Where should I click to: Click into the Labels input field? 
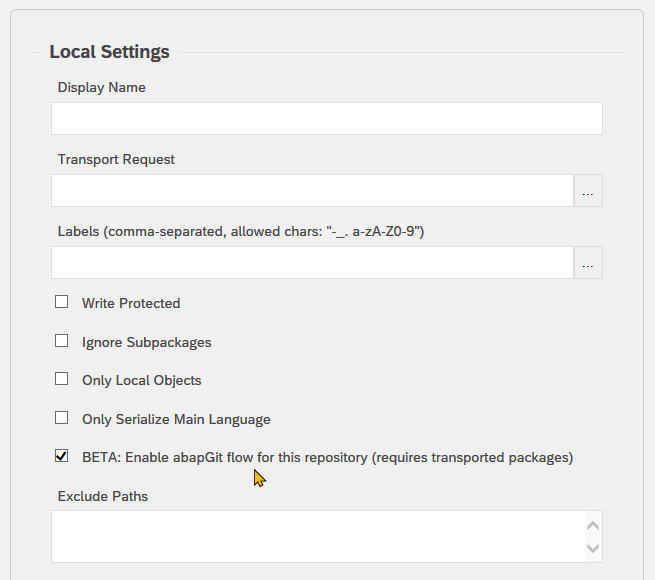coord(312,262)
